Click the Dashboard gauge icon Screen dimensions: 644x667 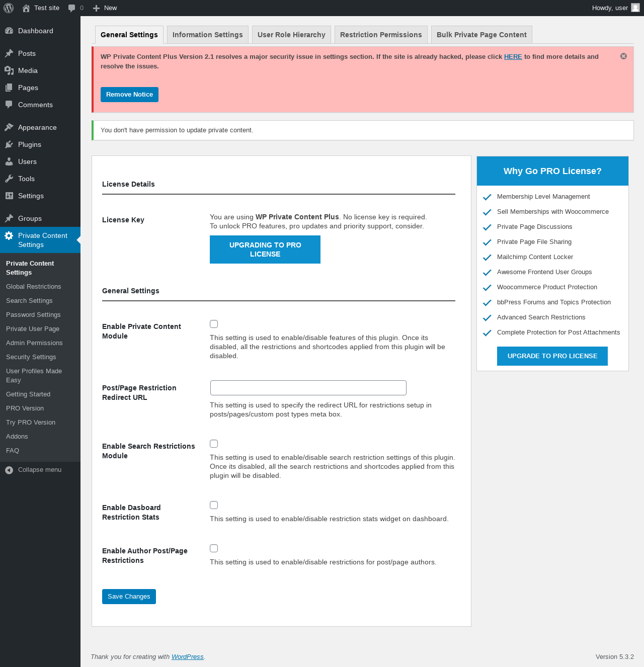(x=9, y=31)
